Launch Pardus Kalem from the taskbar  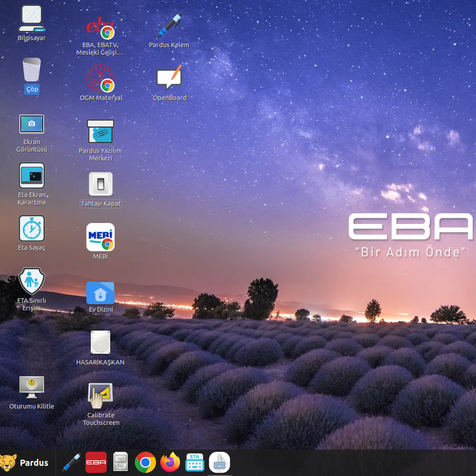point(71,463)
